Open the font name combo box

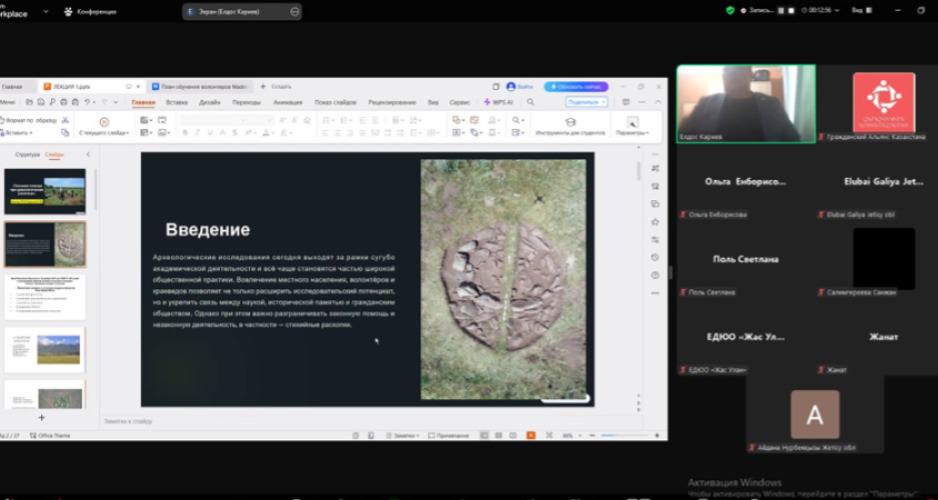click(212, 120)
